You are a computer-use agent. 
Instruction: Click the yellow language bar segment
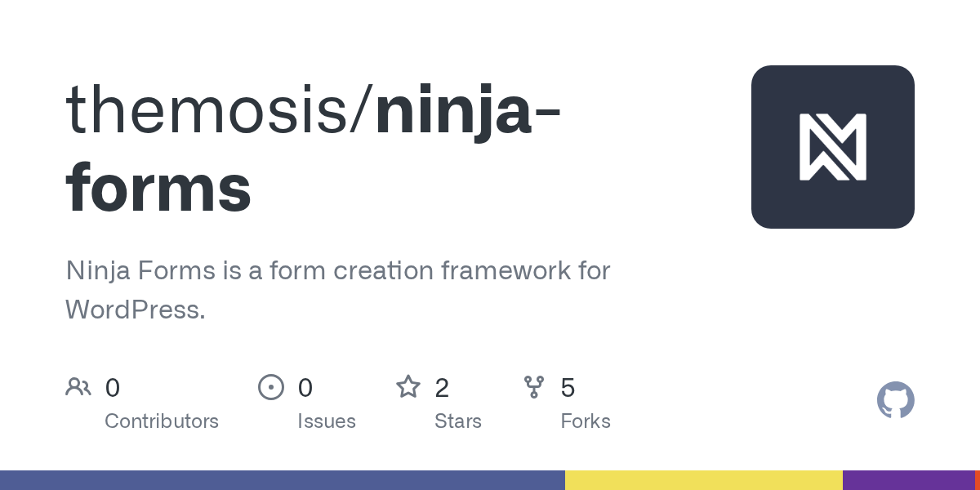703,480
